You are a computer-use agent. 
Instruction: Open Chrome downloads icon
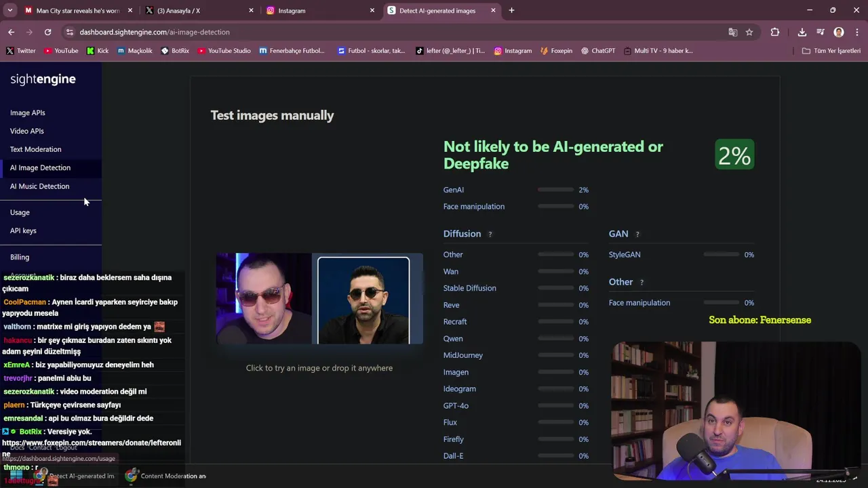pyautogui.click(x=802, y=32)
